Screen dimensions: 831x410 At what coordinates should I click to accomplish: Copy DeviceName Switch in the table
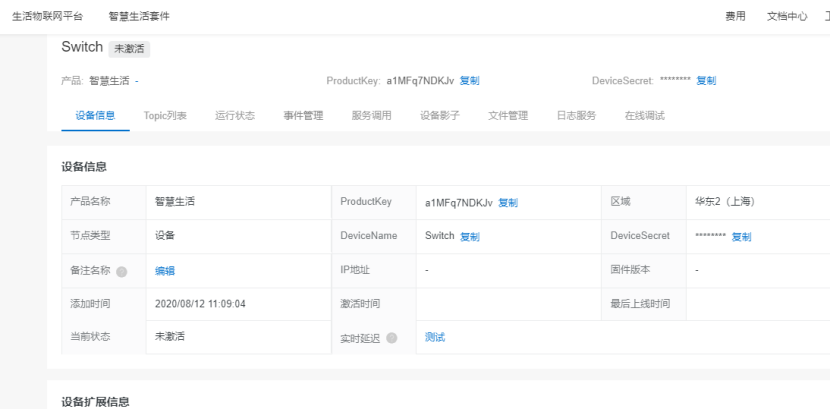coord(470,237)
